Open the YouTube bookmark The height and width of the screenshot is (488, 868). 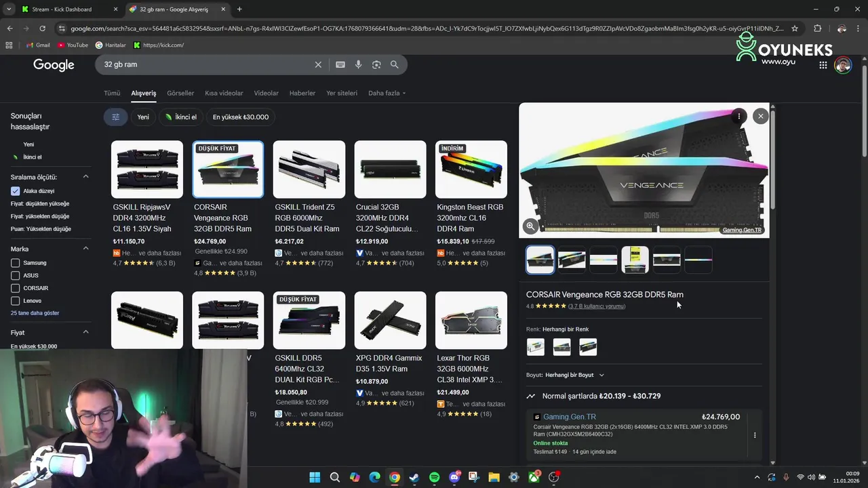[73, 45]
